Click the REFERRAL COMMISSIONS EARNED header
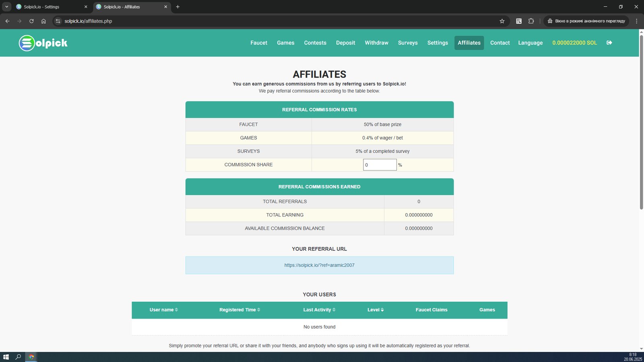 [x=320, y=187]
